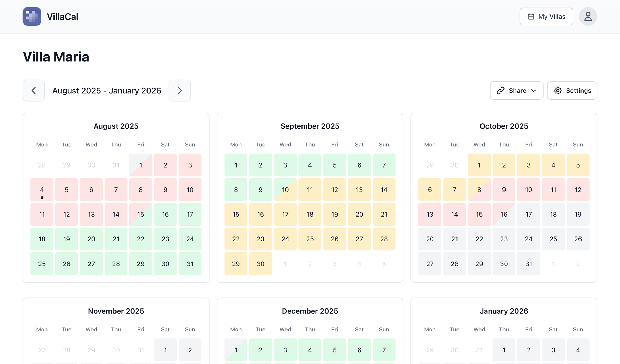Select August 10, 2025
620x364 pixels.
(190, 190)
